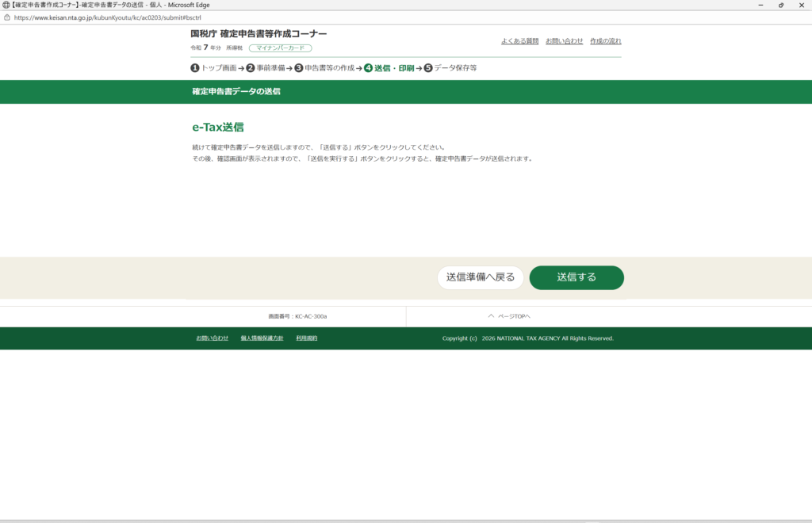Click the step 1 トップ画面 circle indicator
The width and height of the screenshot is (812, 523).
195,68
